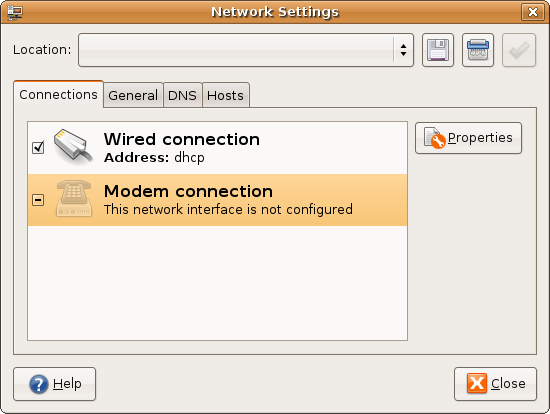Switch to the General tab

(x=133, y=95)
